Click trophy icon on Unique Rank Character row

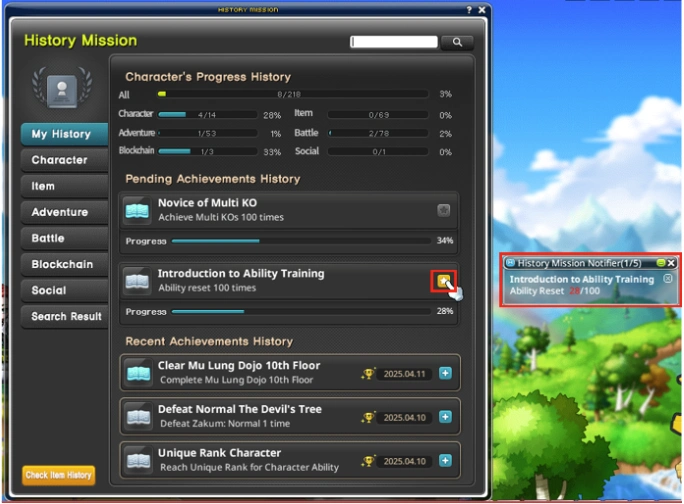point(368,461)
